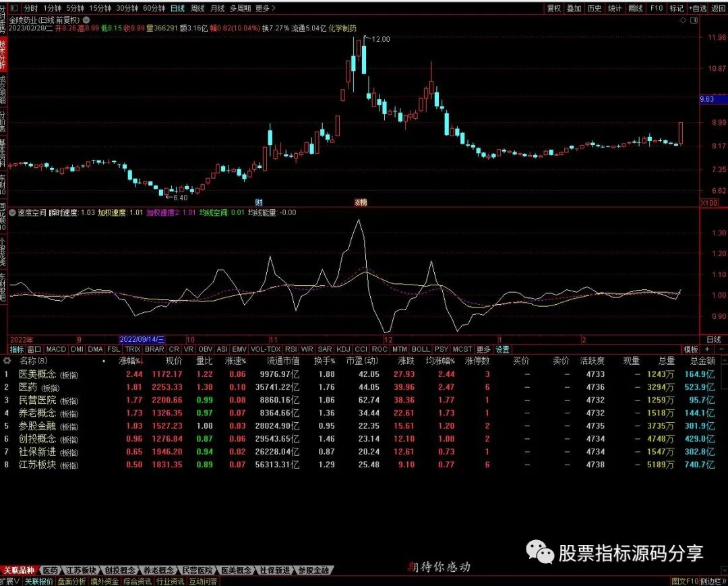Open the 关联品种 bottom tab
Screen dimensions: 728x586
click(x=19, y=570)
